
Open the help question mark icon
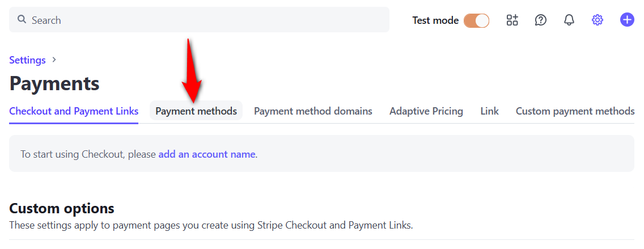click(540, 20)
